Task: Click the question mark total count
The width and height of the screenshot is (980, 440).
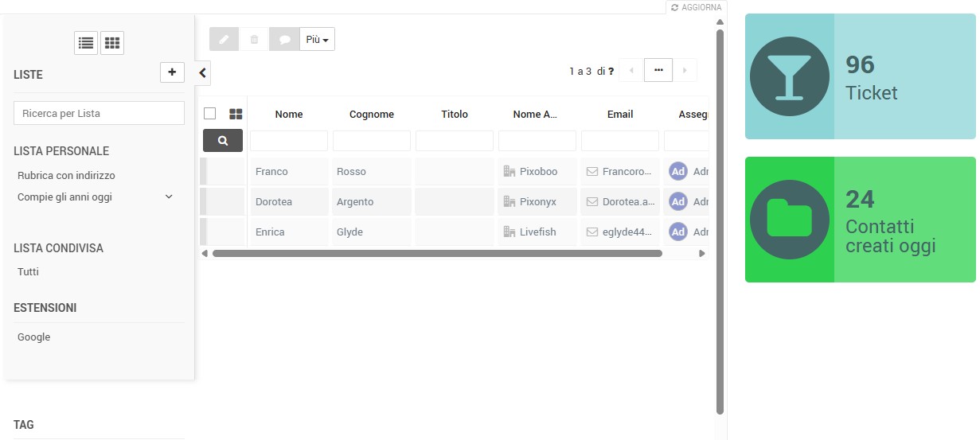Action: [611, 71]
